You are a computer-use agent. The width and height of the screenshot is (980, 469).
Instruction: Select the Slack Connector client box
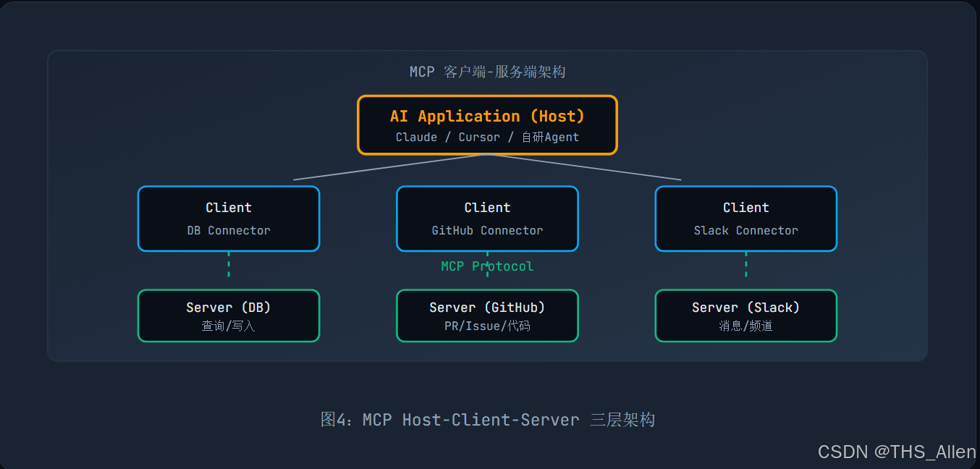[x=746, y=219]
